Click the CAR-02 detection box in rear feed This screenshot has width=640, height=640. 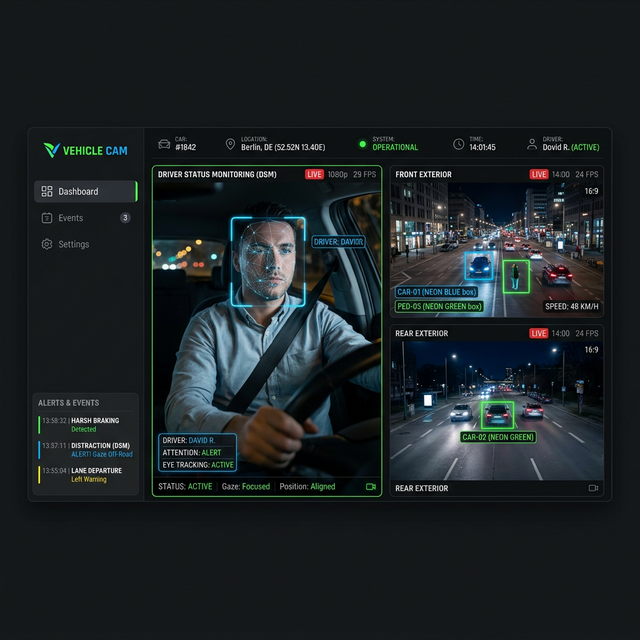tap(497, 414)
